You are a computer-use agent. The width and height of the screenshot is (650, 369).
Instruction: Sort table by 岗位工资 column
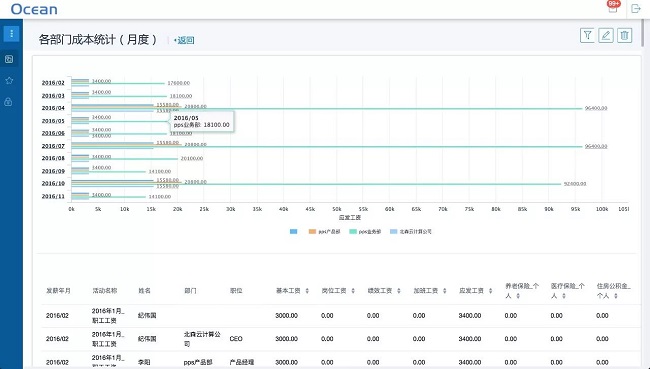click(x=353, y=291)
